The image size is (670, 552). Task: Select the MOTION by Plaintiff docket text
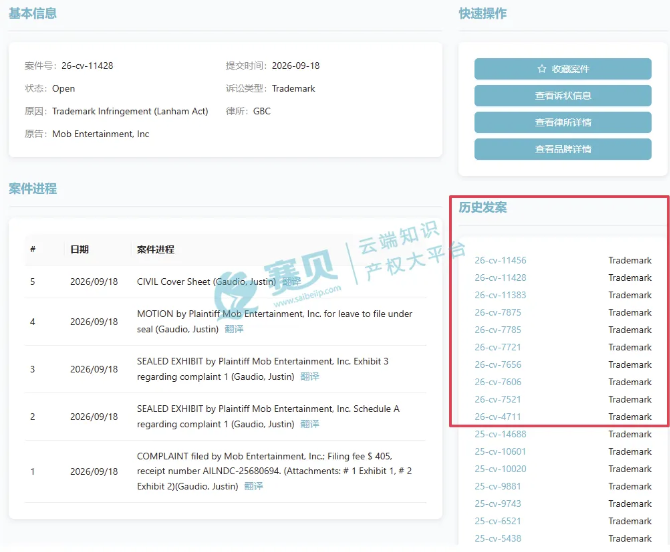tap(274, 321)
